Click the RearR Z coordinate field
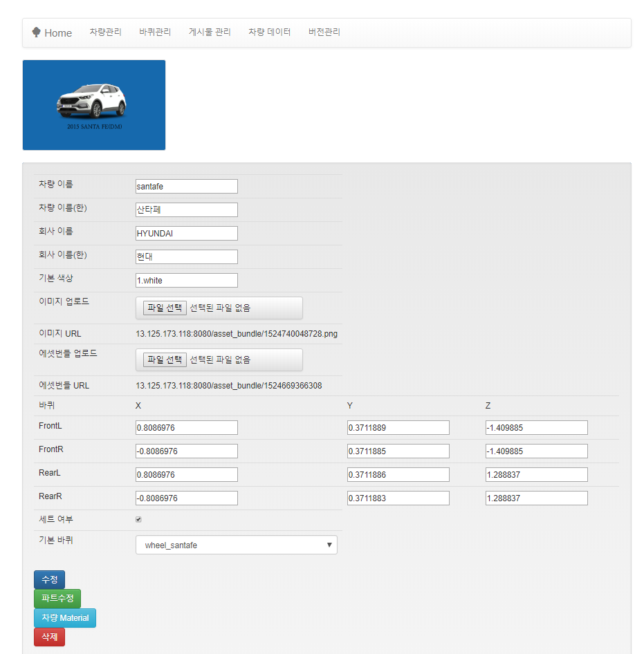This screenshot has height=654, width=644. [x=536, y=498]
